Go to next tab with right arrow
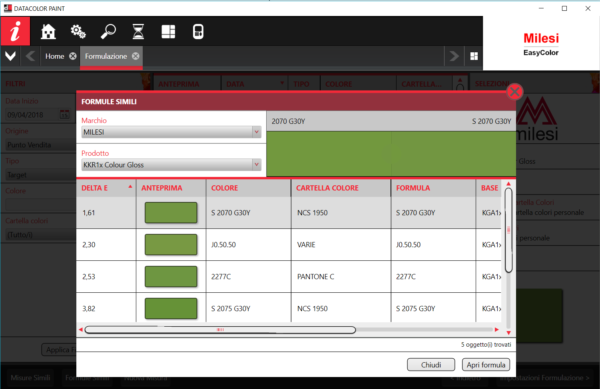 click(x=454, y=56)
